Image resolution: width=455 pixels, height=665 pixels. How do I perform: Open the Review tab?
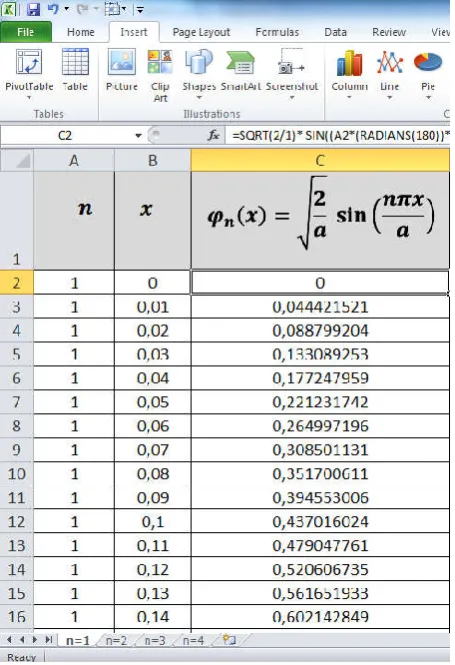pyautogui.click(x=389, y=32)
